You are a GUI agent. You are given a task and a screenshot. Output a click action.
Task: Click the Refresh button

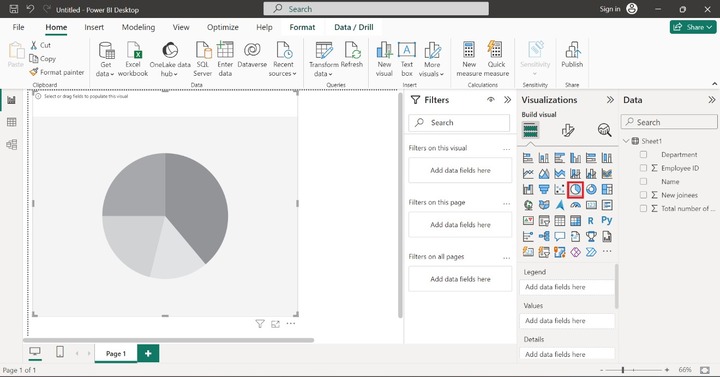352,55
